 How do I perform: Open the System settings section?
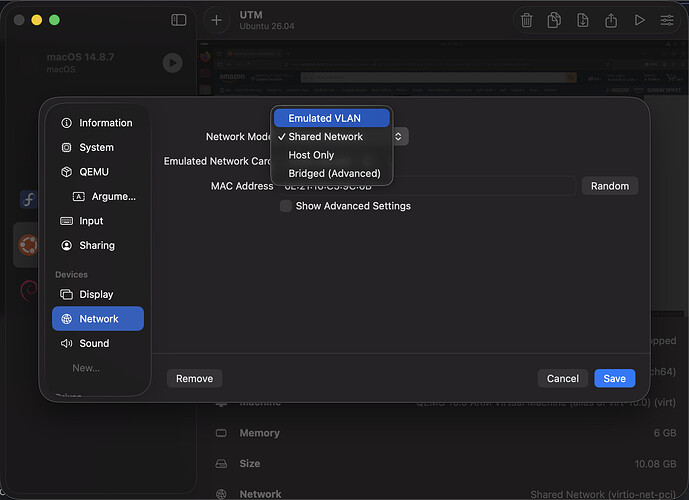tap(98, 148)
